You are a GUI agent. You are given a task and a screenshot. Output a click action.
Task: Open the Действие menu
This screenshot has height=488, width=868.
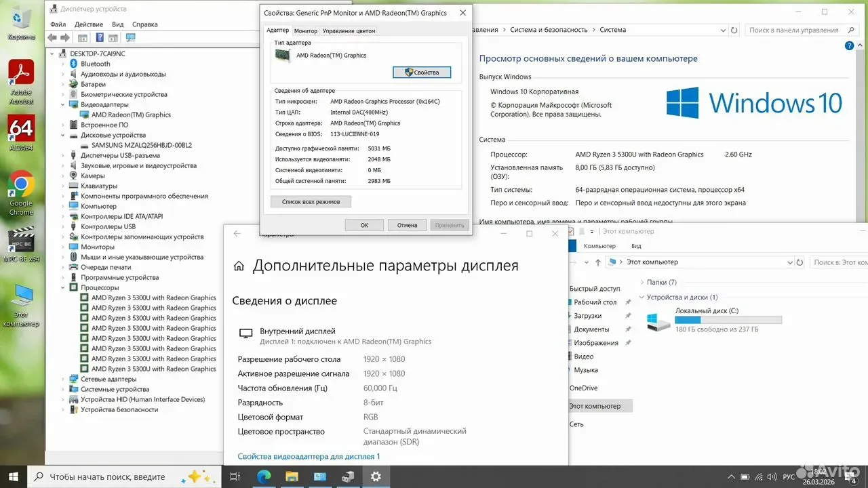pyautogui.click(x=88, y=24)
